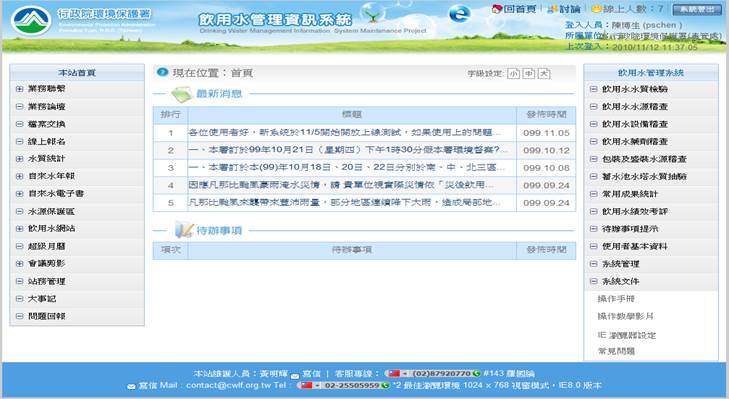Viewport: 729px width, 399px height.
Task: Click the 待辦事項 column header in todo table
Action: pyautogui.click(x=352, y=250)
